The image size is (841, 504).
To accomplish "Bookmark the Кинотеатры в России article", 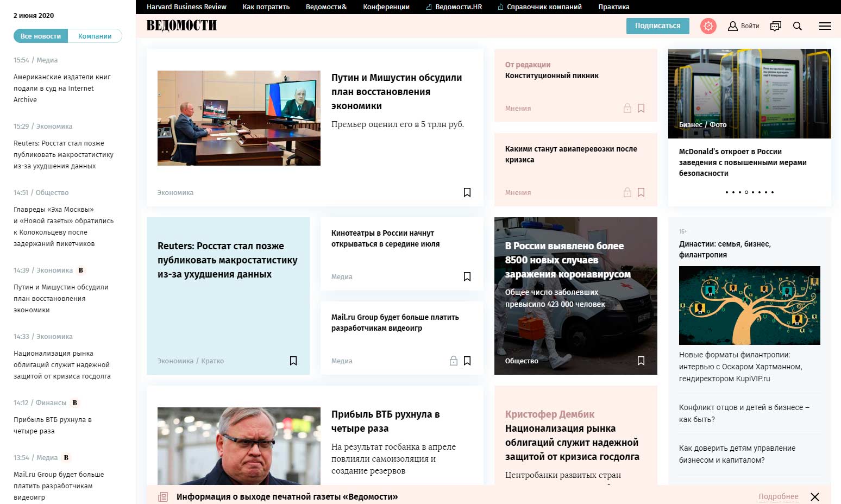I will [467, 276].
